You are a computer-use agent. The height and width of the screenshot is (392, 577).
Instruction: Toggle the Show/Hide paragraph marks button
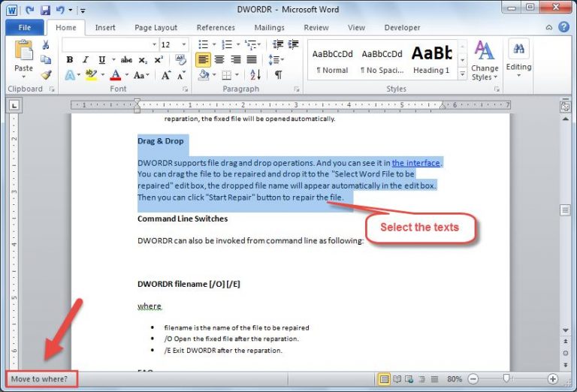(x=278, y=75)
